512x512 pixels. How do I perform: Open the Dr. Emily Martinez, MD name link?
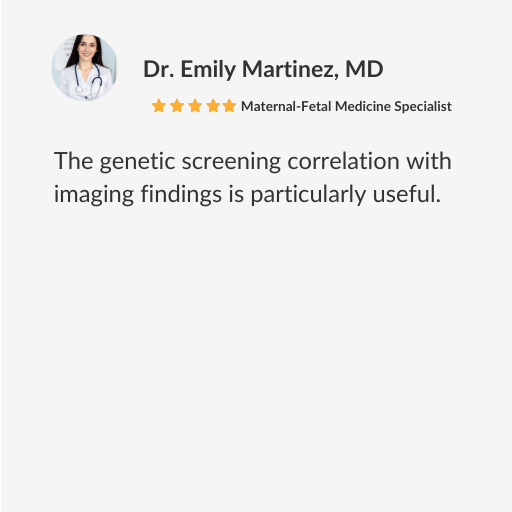point(263,69)
